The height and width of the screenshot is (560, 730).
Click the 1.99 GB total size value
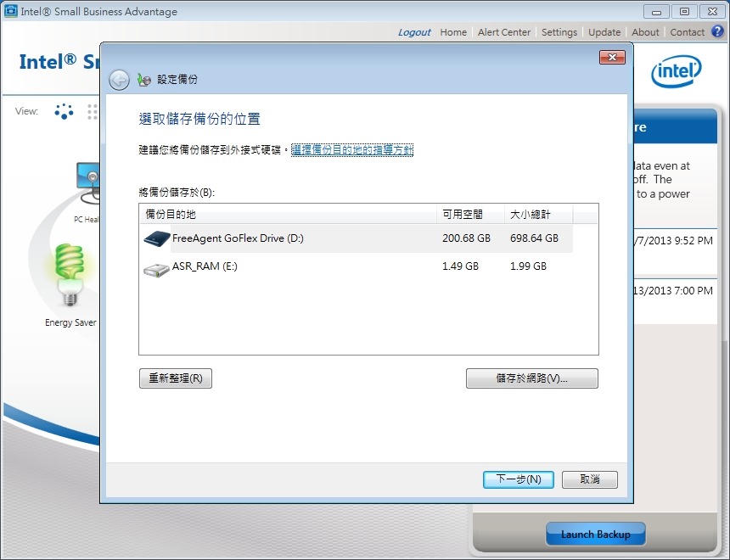point(528,266)
